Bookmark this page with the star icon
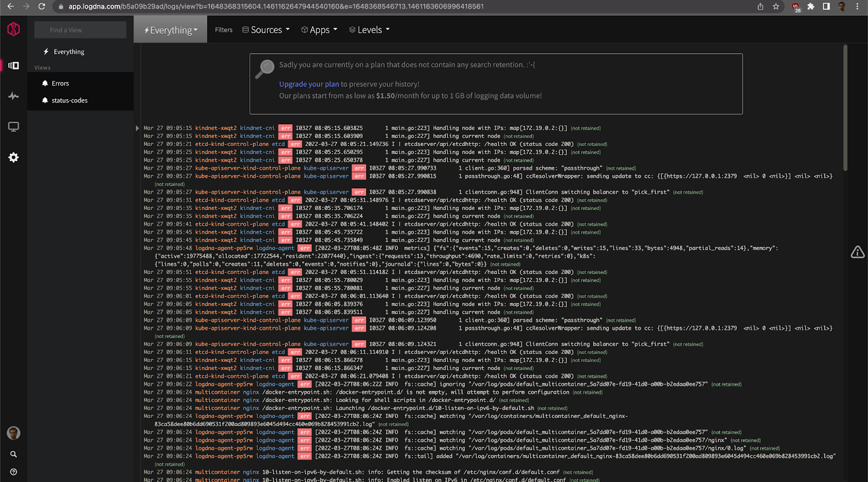 click(x=776, y=7)
